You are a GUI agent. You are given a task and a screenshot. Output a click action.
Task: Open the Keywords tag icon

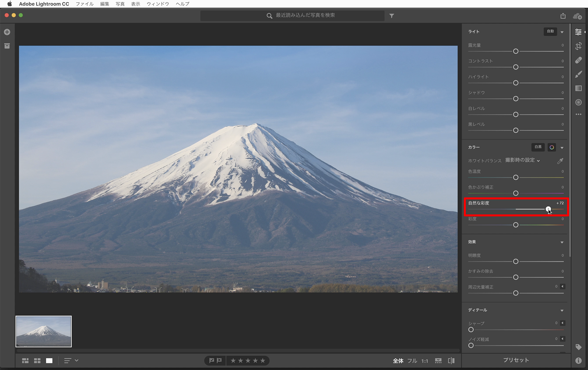579,347
